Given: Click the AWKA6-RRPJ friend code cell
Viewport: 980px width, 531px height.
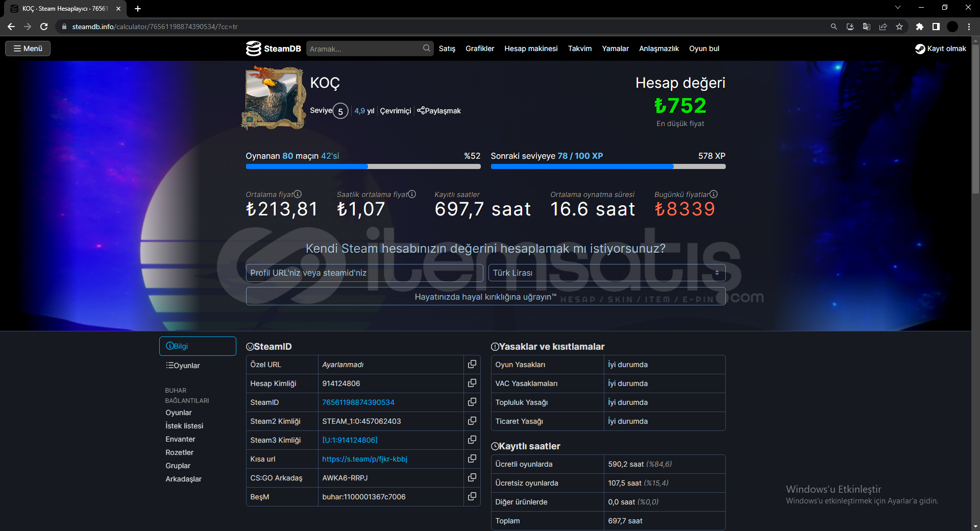Looking at the screenshot, I should pyautogui.click(x=390, y=478).
